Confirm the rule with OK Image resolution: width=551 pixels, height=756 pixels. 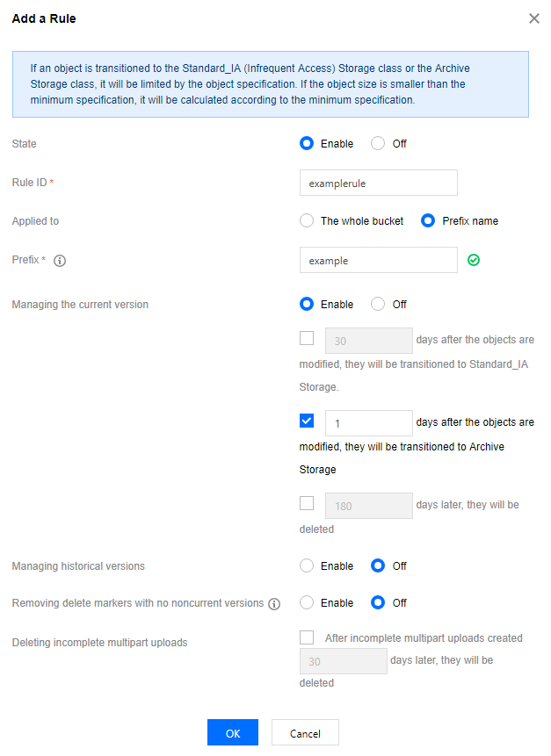click(x=233, y=733)
